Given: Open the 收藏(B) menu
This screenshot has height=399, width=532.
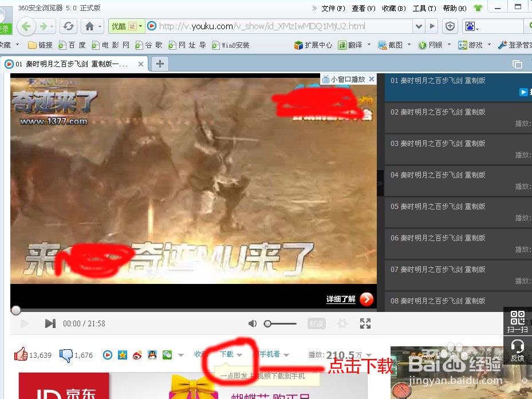Looking at the screenshot, I should click(394, 9).
